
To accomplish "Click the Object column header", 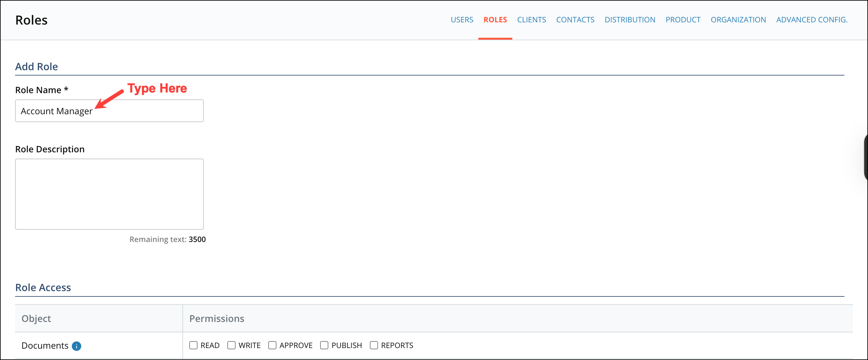I will [x=36, y=318].
